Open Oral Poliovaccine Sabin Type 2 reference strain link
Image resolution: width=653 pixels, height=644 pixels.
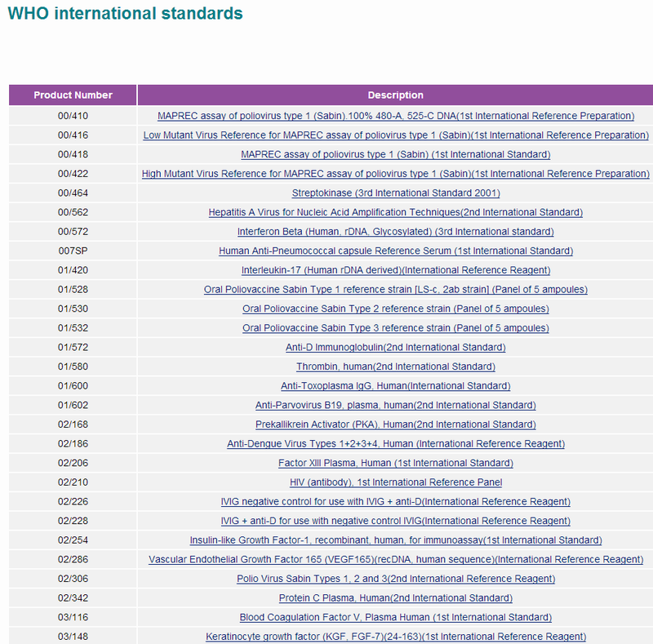coord(396,309)
